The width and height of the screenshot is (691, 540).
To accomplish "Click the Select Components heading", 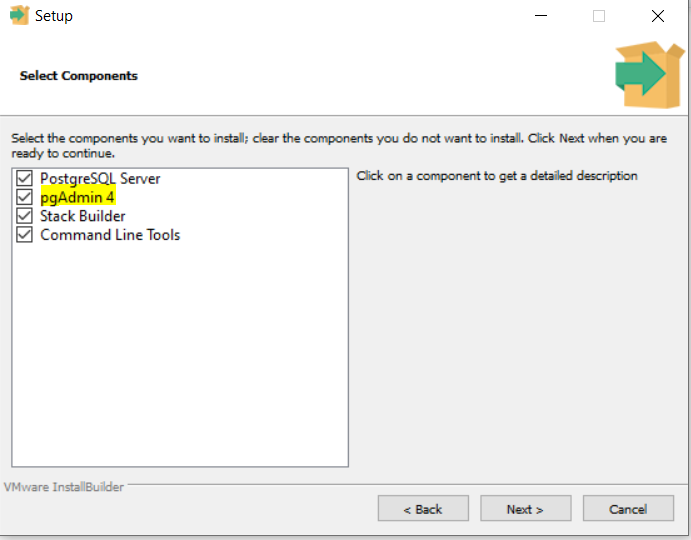I will click(78, 76).
